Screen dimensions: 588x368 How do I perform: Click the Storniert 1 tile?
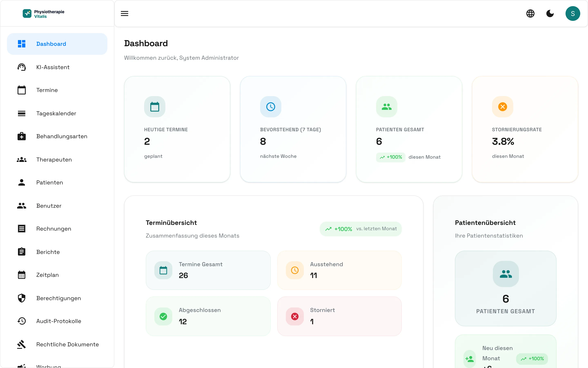(x=339, y=316)
